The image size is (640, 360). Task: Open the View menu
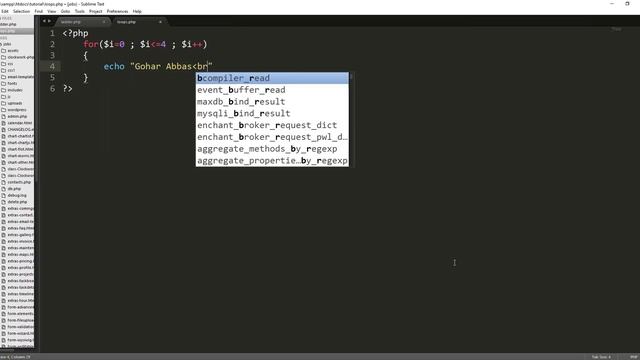51,11
